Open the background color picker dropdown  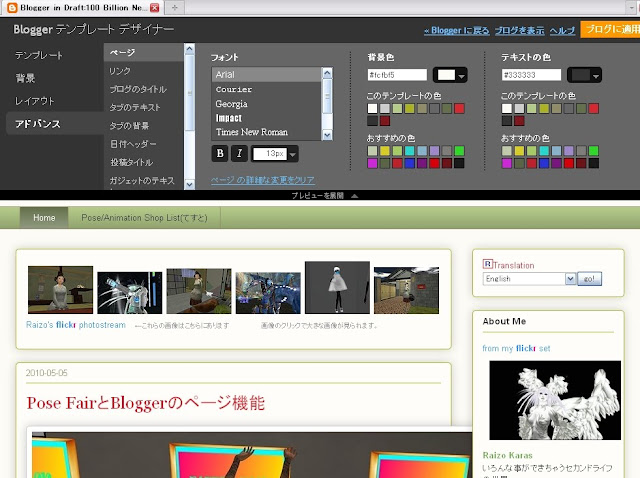462,76
